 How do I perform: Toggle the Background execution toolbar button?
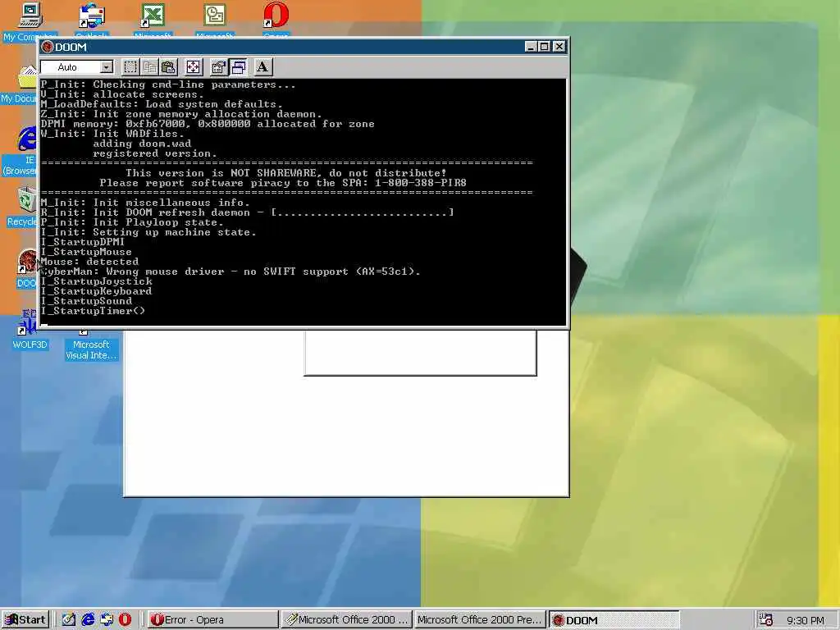point(239,67)
